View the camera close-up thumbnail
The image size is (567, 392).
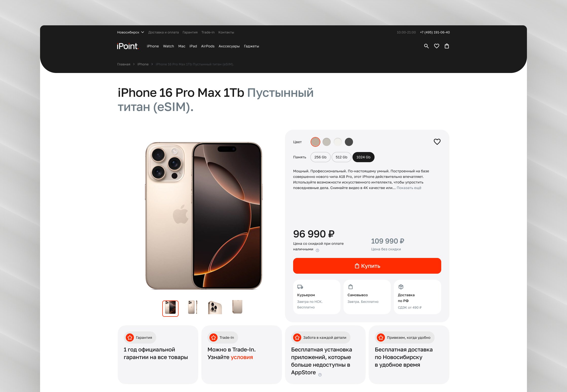(215, 307)
